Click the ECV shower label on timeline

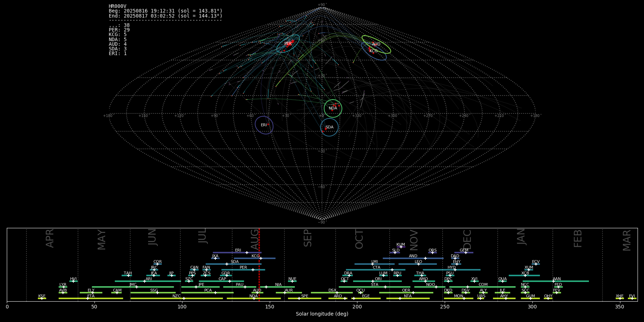point(536,262)
